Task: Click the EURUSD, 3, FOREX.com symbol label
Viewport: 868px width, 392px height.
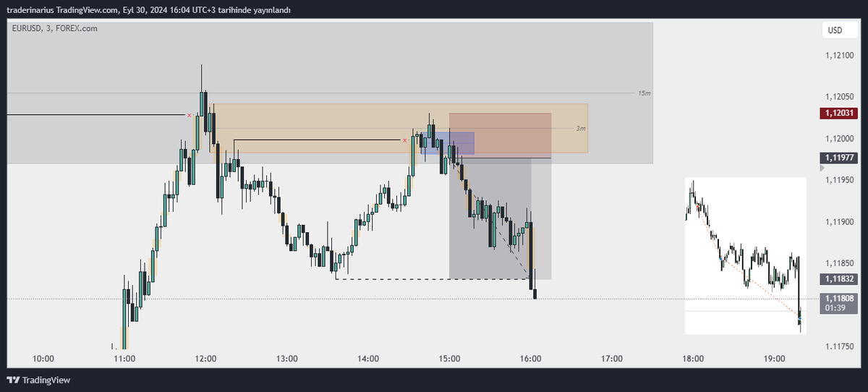Action: tap(54, 28)
